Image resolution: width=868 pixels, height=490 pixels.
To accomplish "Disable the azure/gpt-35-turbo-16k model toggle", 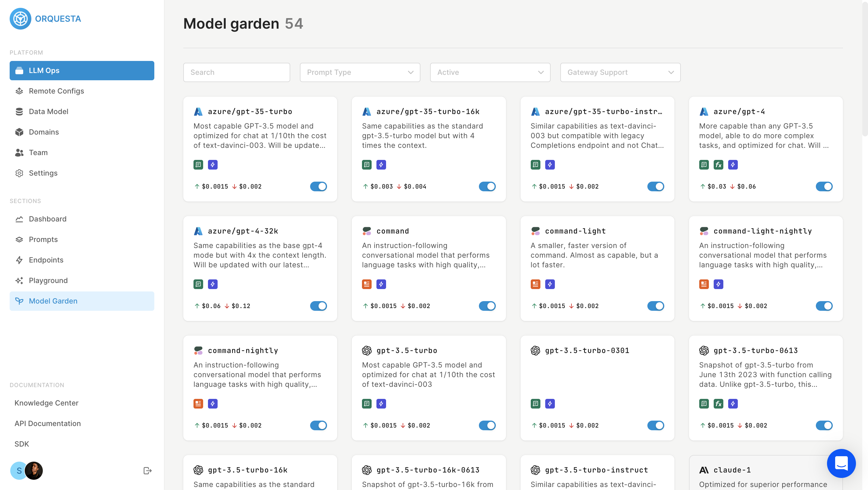I will 487,186.
